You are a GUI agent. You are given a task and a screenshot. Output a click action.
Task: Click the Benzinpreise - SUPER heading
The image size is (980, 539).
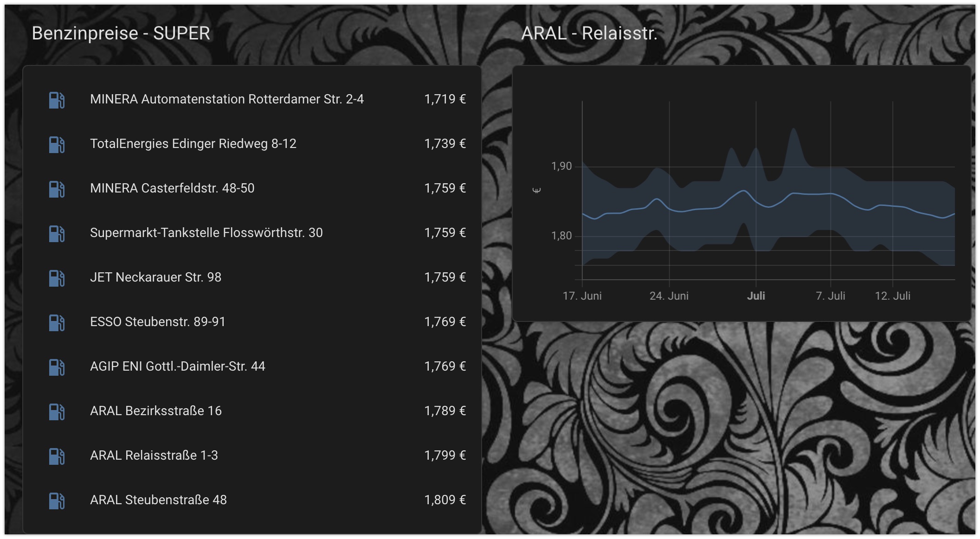point(121,33)
